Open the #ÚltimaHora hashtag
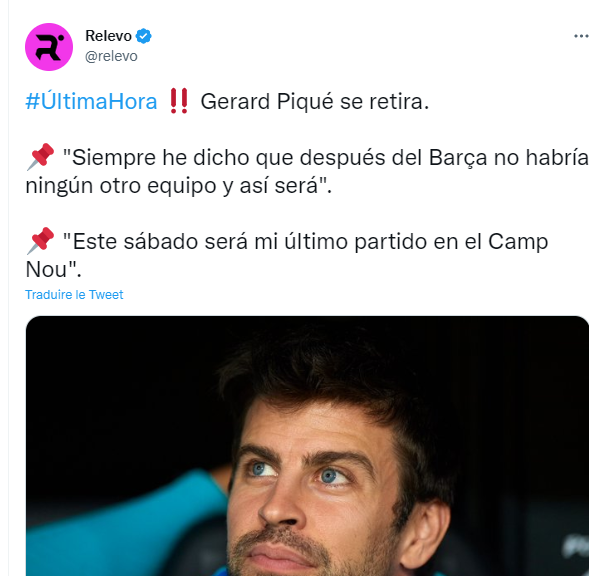This screenshot has width=589, height=576. click(91, 101)
